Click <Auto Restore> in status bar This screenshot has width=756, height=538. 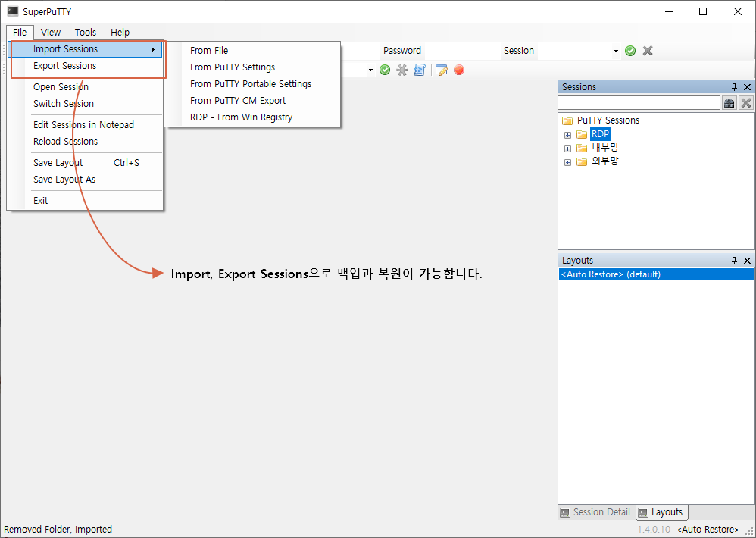point(708,530)
